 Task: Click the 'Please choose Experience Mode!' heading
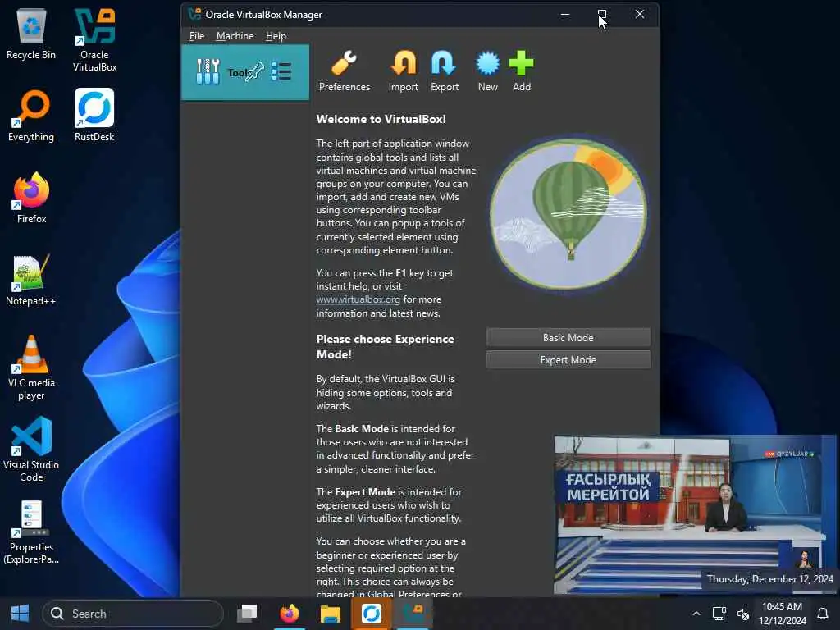(386, 347)
